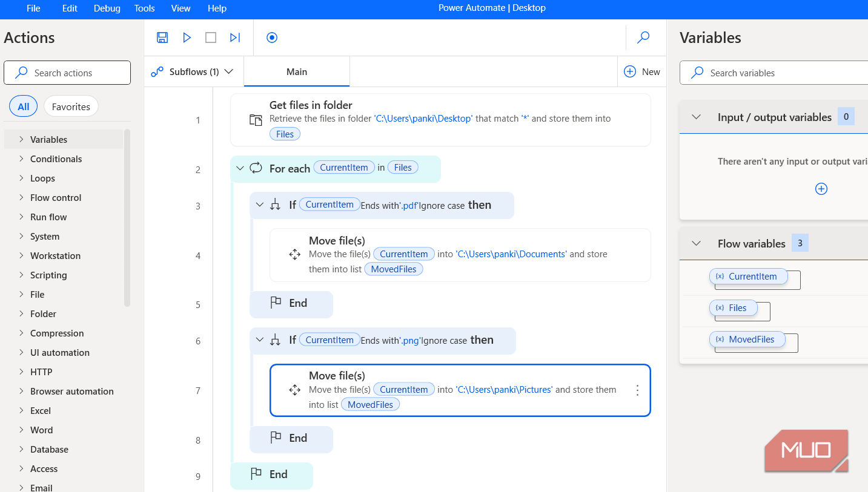
Task: Click the Get files in folder action icon
Action: tap(256, 120)
